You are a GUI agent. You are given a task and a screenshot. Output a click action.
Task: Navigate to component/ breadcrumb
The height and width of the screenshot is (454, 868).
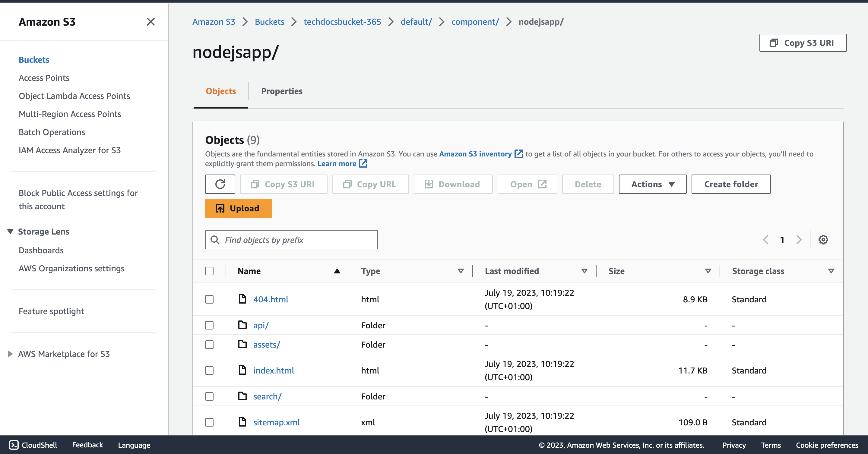475,22
